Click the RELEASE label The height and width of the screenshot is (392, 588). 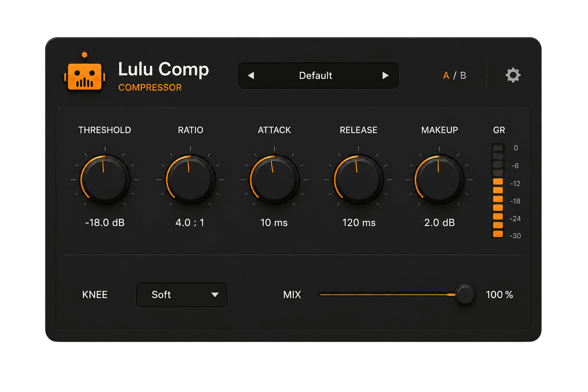tap(358, 130)
